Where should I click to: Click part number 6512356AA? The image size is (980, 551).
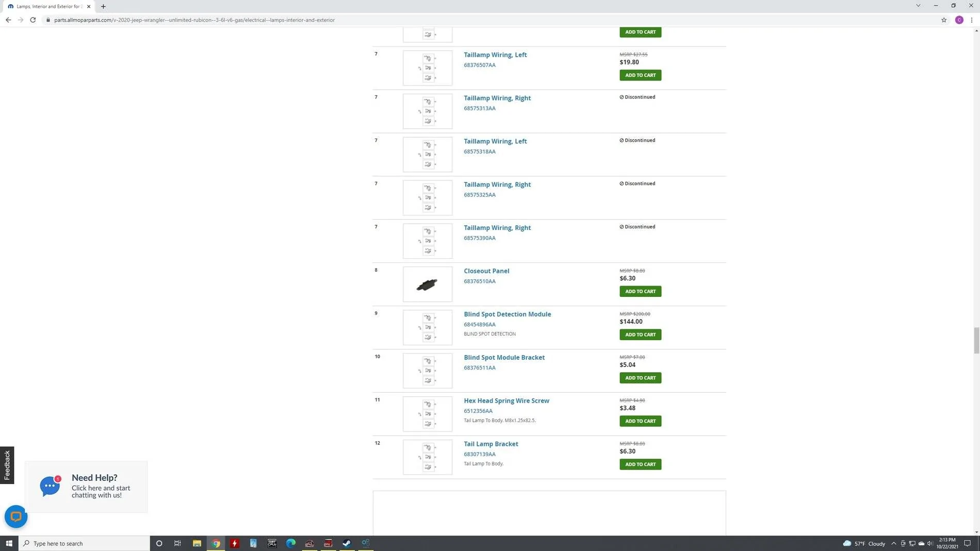[x=478, y=411]
